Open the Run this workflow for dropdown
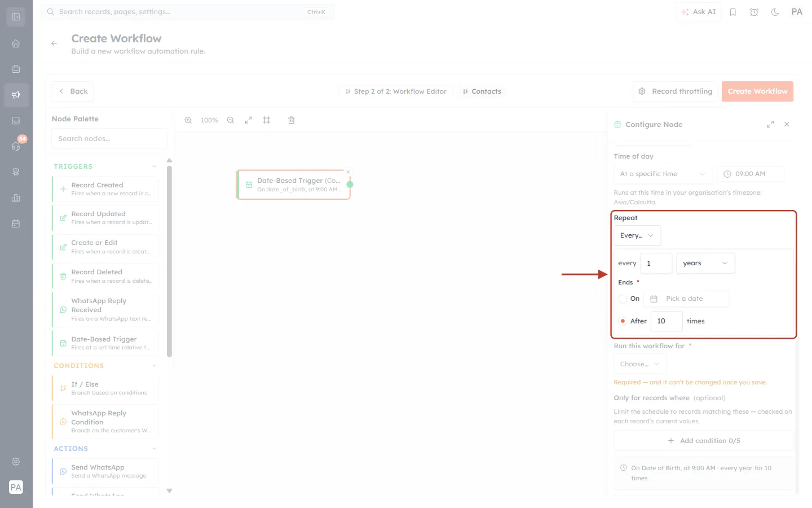 pyautogui.click(x=640, y=364)
